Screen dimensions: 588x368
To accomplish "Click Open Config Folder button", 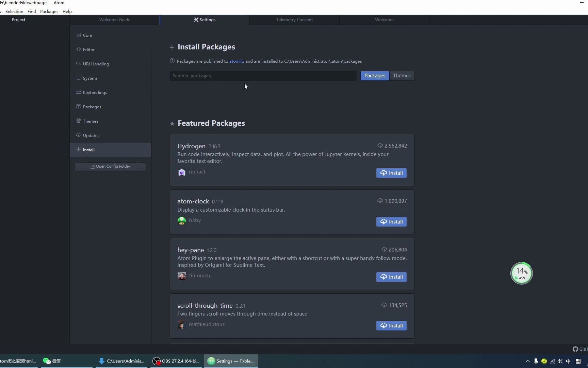I will 110,166.
